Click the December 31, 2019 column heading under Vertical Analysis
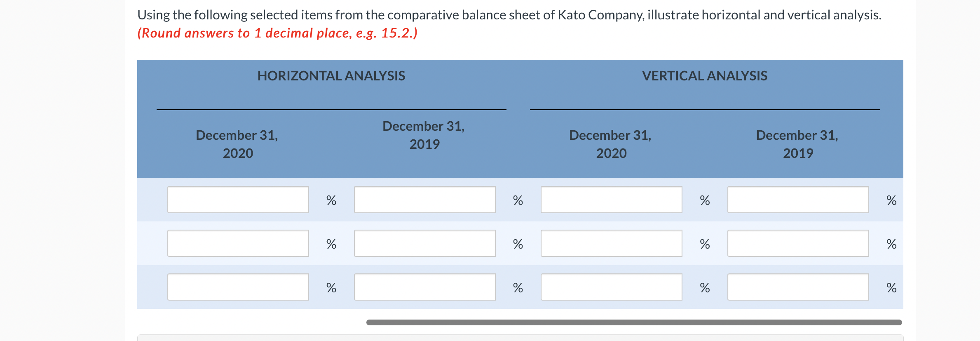The image size is (980, 341). click(x=797, y=144)
